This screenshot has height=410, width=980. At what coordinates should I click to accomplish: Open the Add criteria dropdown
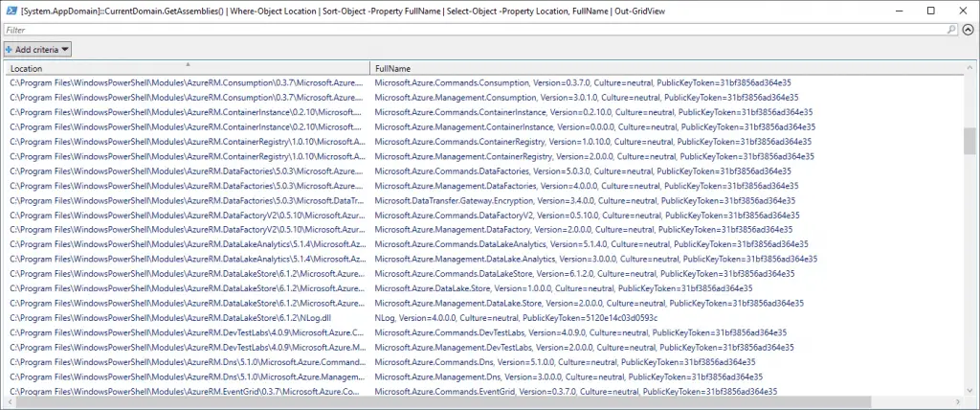click(37, 49)
